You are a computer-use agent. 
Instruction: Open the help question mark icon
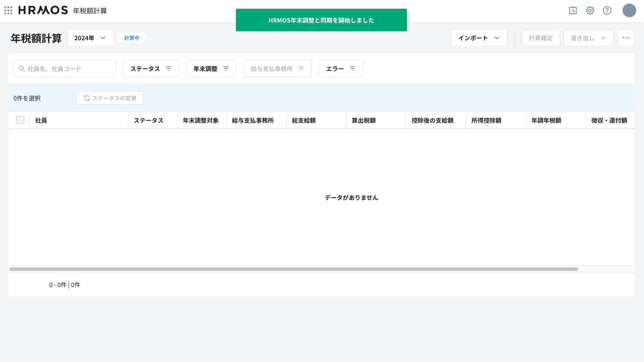(x=607, y=11)
